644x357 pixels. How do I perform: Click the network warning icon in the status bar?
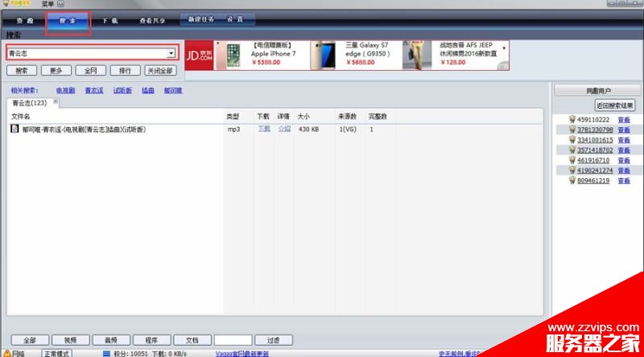(7, 353)
